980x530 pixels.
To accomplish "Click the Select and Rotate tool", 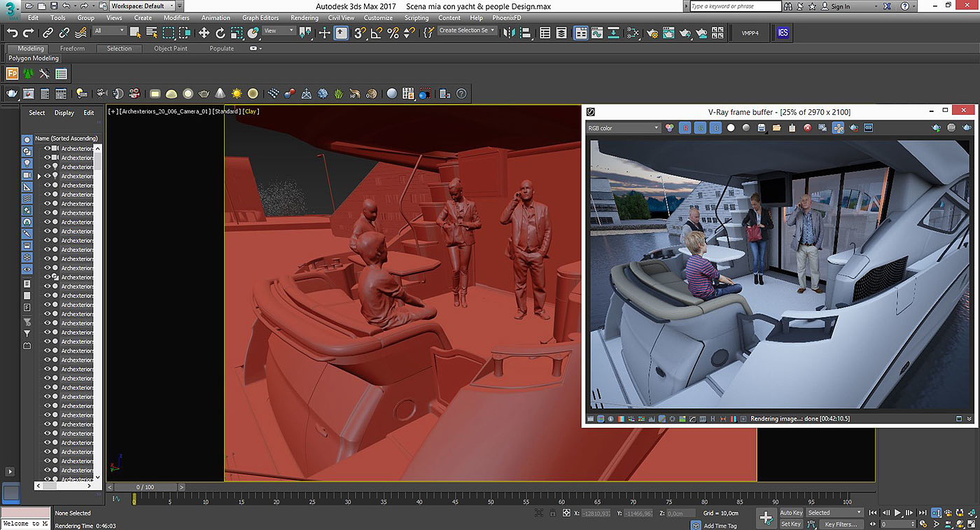I will (220, 33).
